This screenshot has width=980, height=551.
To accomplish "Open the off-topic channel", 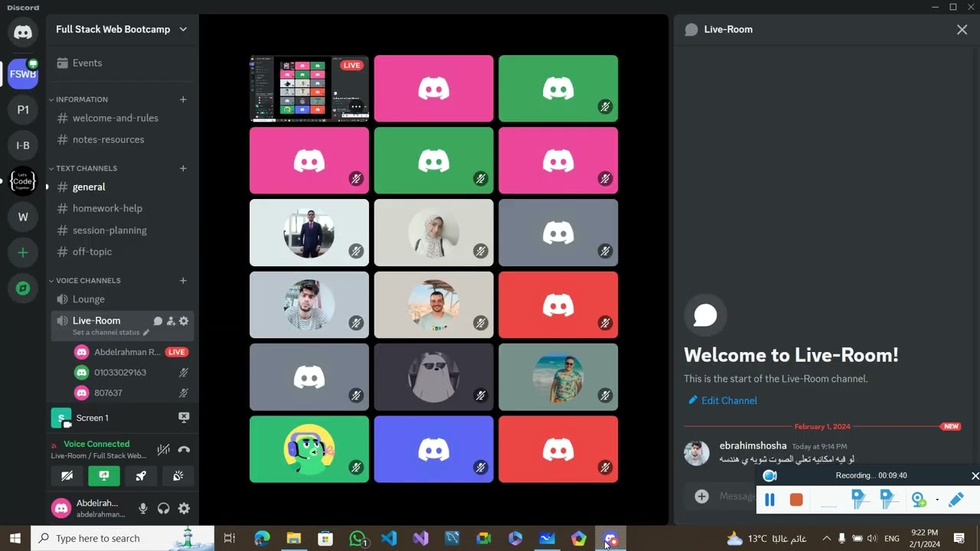I will (x=122, y=251).
